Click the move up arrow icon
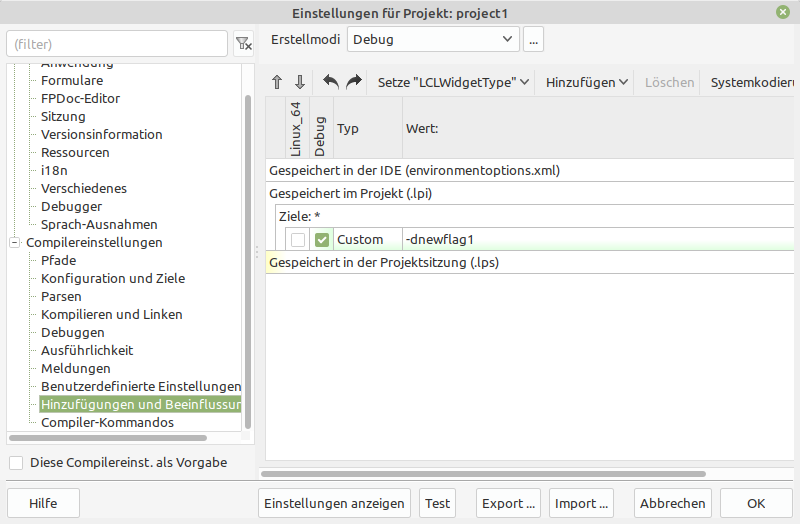Image resolution: width=800 pixels, height=524 pixels. click(x=277, y=82)
